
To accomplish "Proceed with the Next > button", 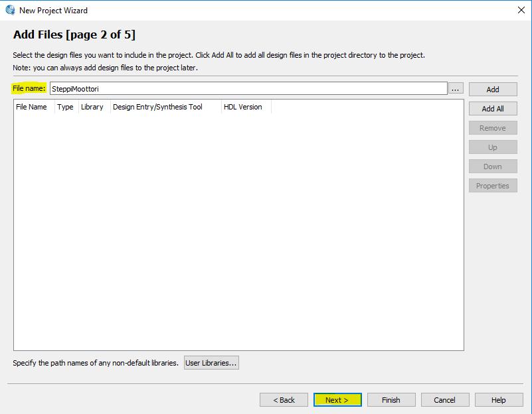I will tap(337, 400).
